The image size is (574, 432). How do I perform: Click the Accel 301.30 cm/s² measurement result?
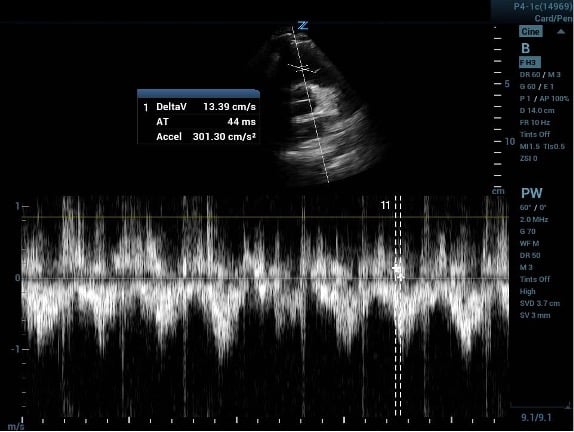pyautogui.click(x=206, y=137)
